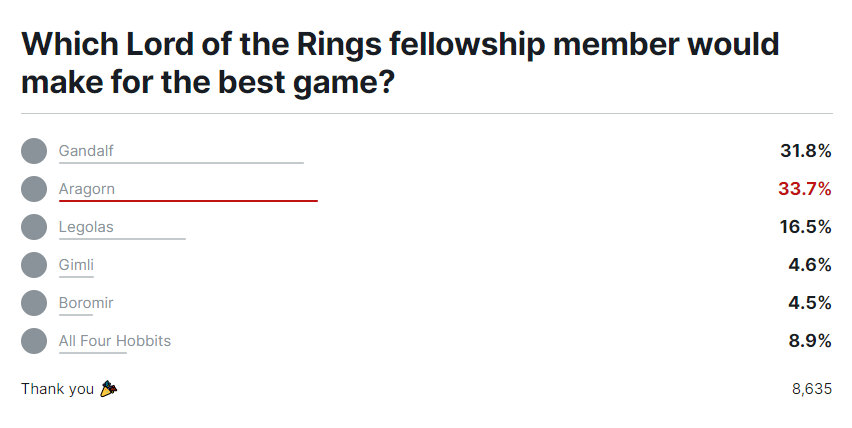Click the Legolas option label
Image resolution: width=852 pixels, height=428 pixels.
point(86,227)
